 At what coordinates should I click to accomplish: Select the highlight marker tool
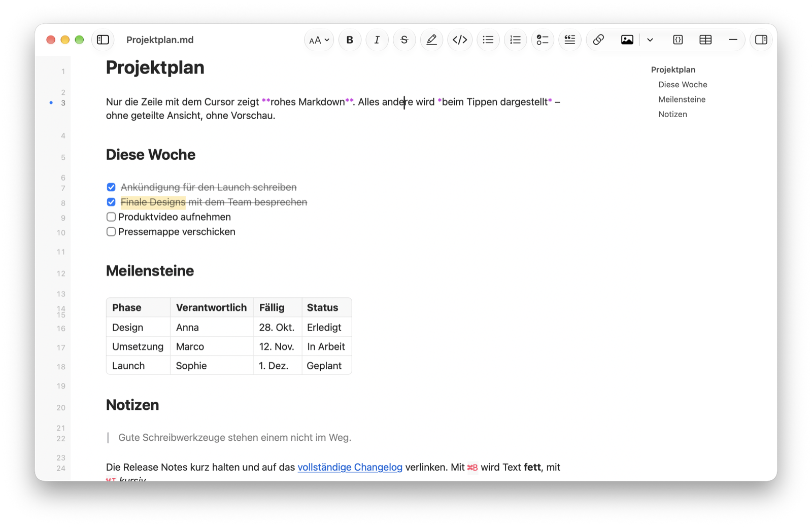pyautogui.click(x=432, y=40)
